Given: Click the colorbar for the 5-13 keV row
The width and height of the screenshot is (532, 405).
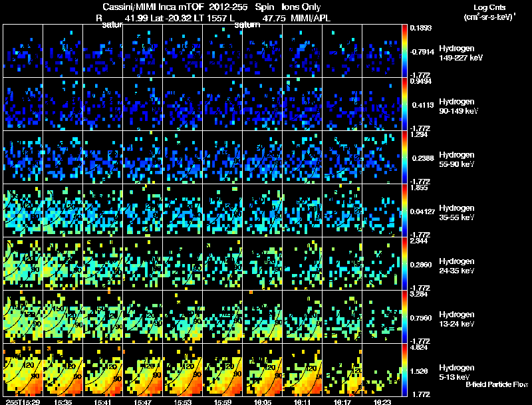Looking at the screenshot, I should (x=404, y=370).
